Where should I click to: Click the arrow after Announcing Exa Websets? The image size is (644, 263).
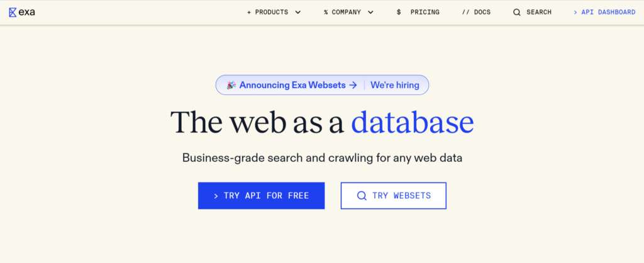tap(353, 85)
